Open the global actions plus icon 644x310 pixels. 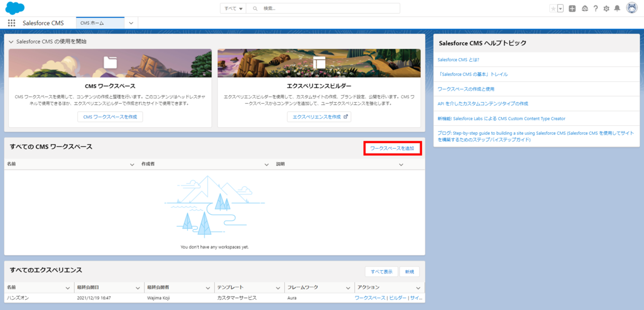[572, 9]
